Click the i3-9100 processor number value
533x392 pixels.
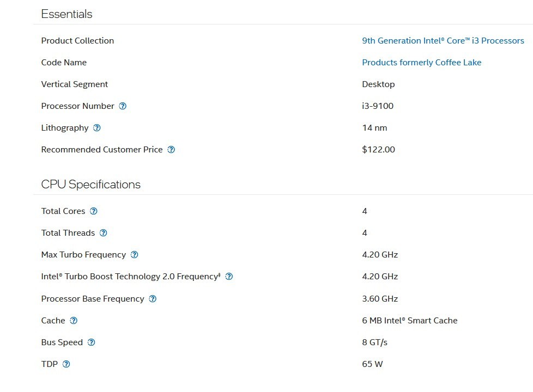coord(378,106)
